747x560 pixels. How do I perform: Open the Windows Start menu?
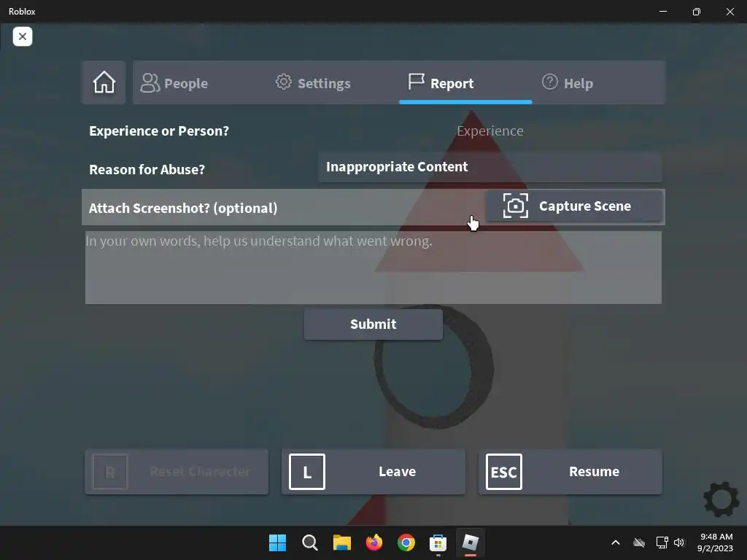[277, 542]
